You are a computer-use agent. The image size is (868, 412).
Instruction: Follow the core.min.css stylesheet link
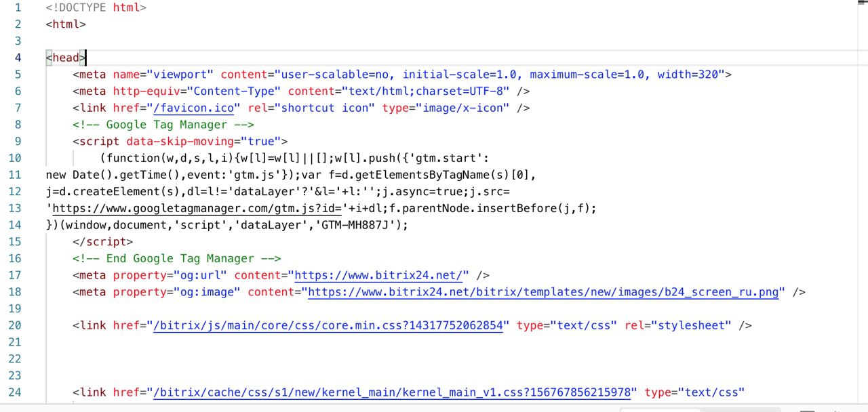tap(330, 325)
